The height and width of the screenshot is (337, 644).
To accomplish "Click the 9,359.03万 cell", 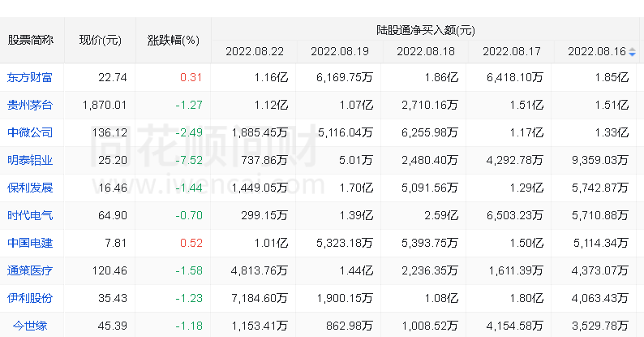I will [600, 160].
